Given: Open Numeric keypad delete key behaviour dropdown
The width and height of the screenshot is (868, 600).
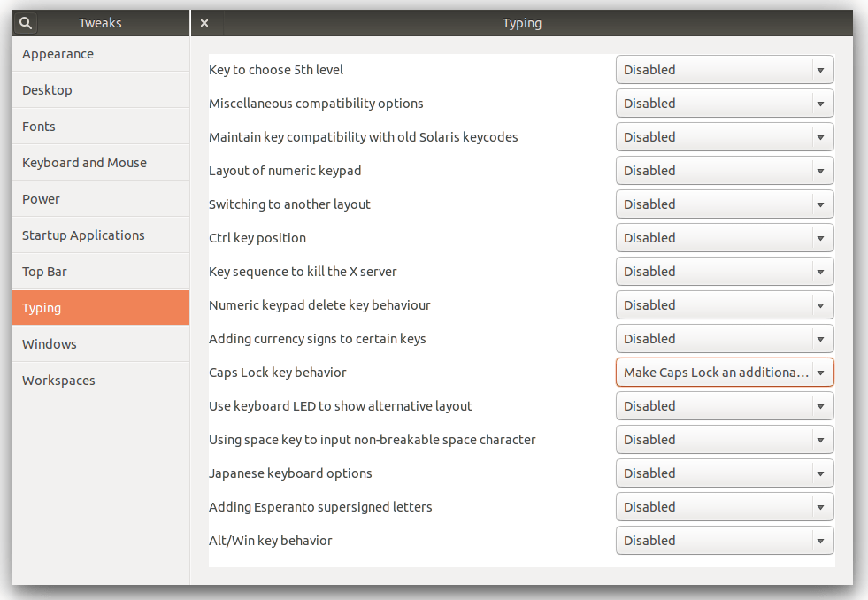Looking at the screenshot, I should (x=725, y=305).
